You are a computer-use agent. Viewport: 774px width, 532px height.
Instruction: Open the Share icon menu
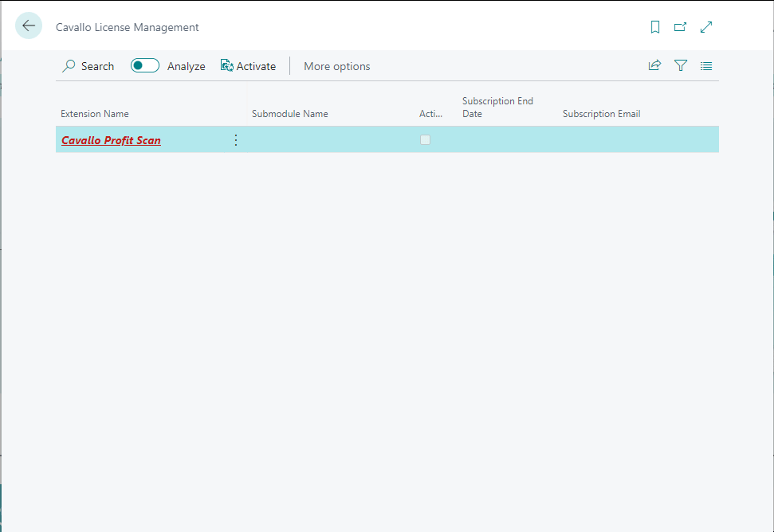coord(654,66)
